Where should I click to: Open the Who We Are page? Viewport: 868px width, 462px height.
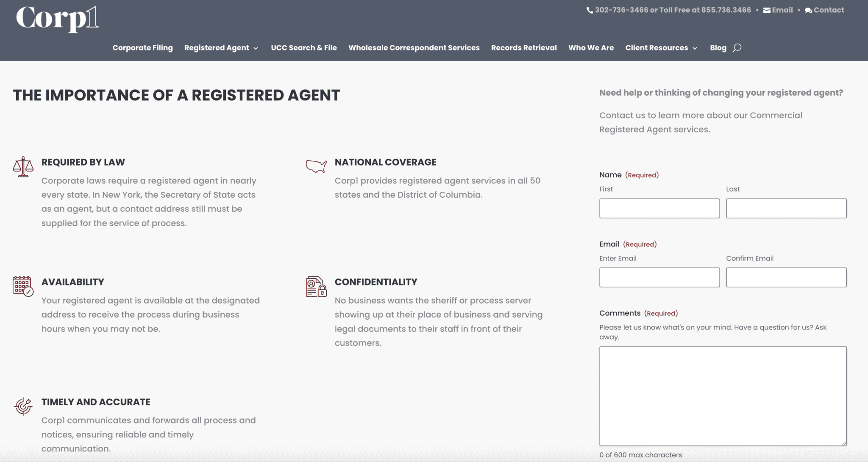coord(591,48)
